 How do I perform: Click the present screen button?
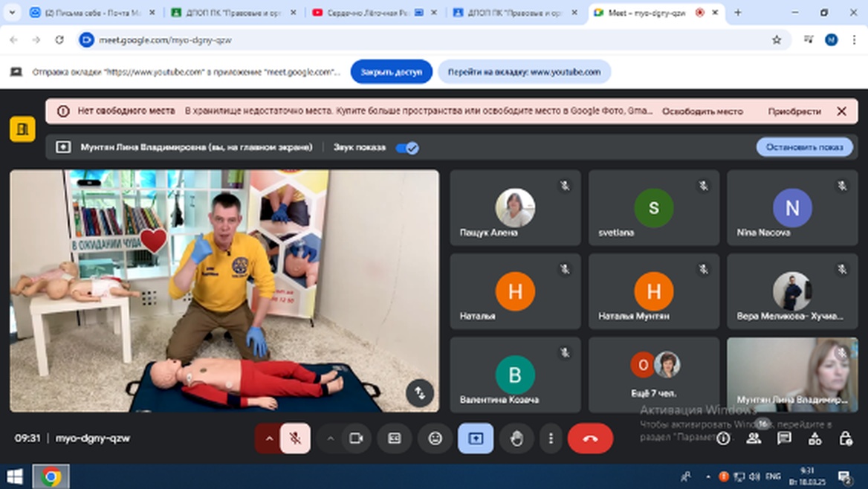(x=476, y=438)
